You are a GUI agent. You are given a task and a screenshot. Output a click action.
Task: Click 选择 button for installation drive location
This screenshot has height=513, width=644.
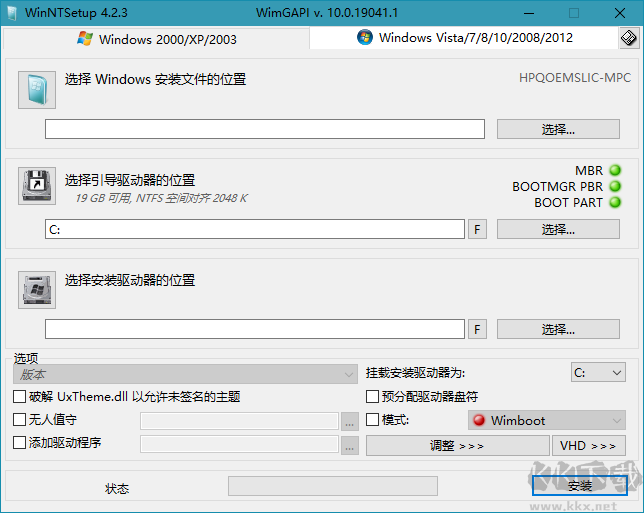point(558,329)
